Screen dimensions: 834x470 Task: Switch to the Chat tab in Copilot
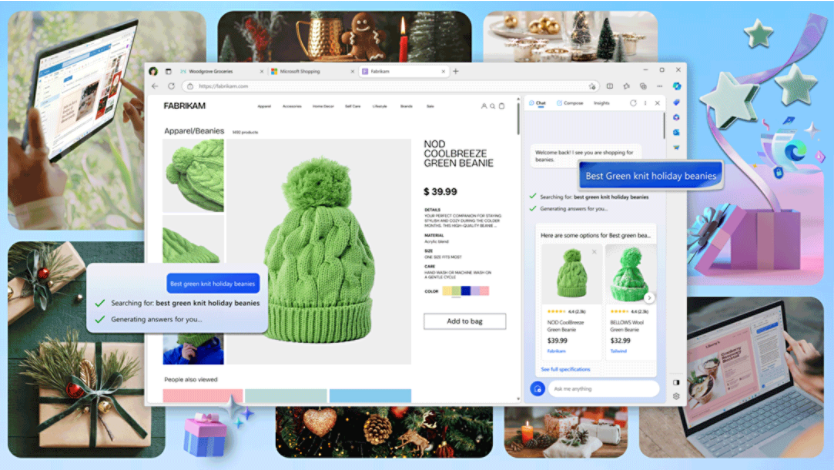(537, 103)
